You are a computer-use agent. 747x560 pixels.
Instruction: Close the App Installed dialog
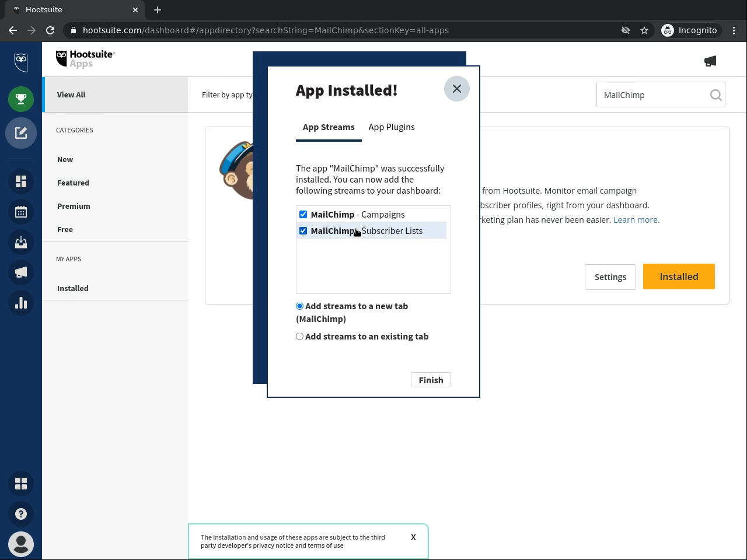pyautogui.click(x=457, y=89)
